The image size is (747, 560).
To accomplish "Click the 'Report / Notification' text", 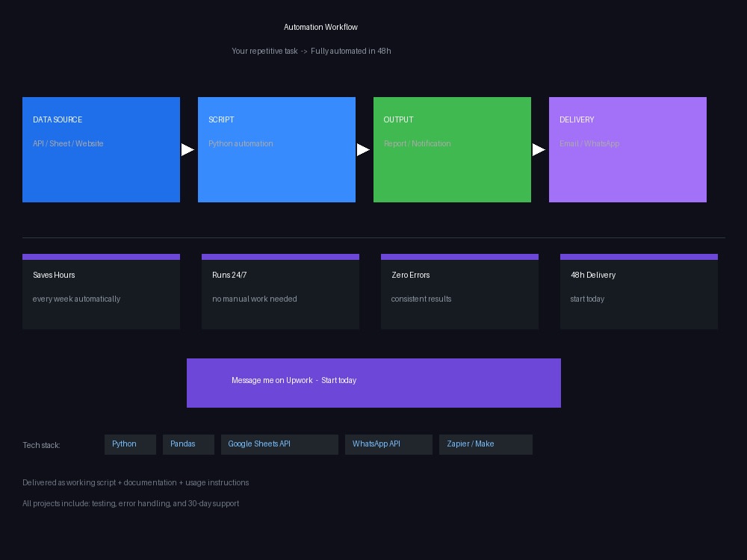I will (x=418, y=143).
